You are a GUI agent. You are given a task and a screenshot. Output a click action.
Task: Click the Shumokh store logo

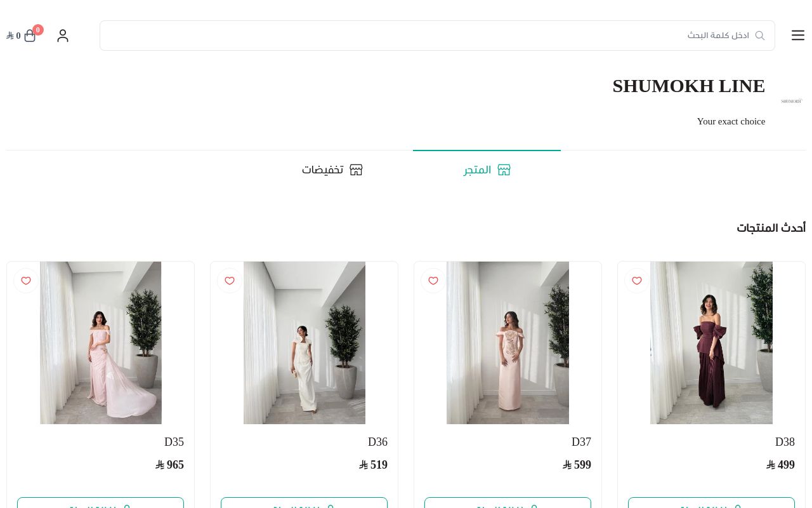click(791, 101)
